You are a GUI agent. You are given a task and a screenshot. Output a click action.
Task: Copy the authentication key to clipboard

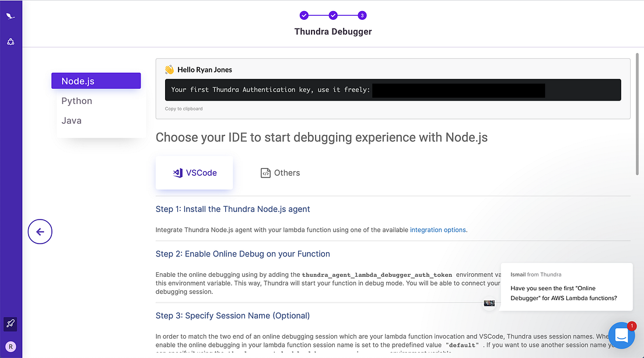(x=184, y=108)
